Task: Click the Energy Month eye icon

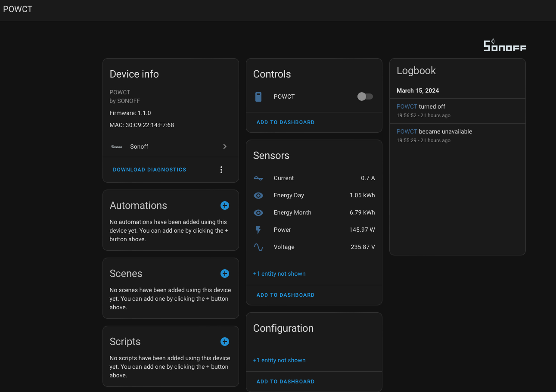Action: coord(258,212)
